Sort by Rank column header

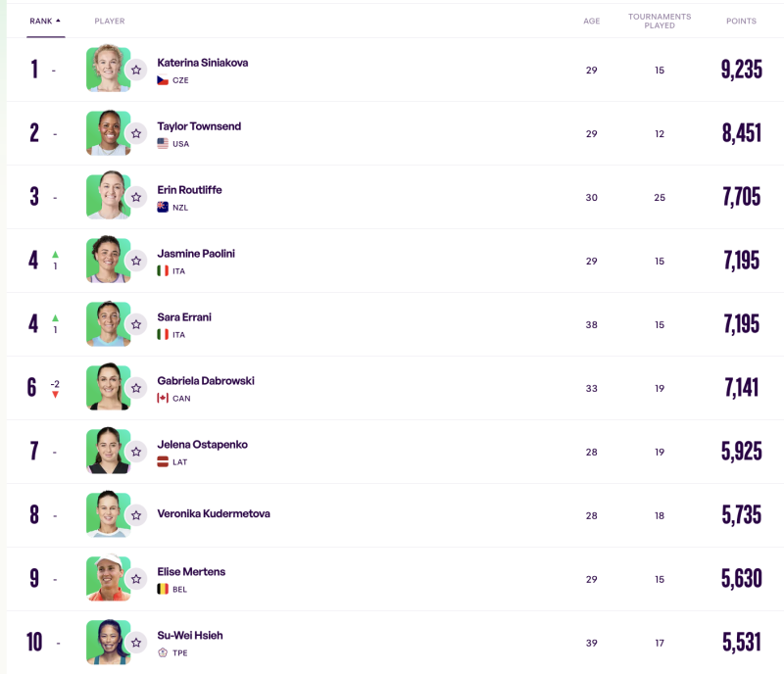[x=40, y=21]
